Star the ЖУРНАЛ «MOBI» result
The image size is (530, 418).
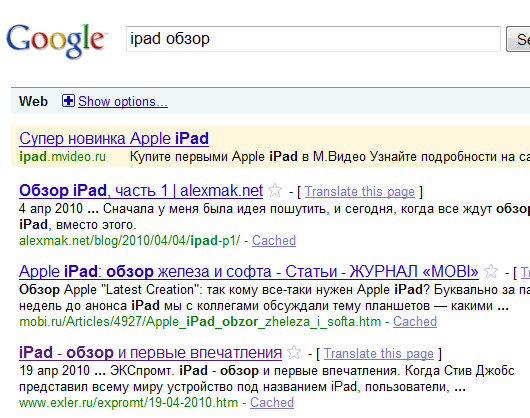click(x=491, y=271)
